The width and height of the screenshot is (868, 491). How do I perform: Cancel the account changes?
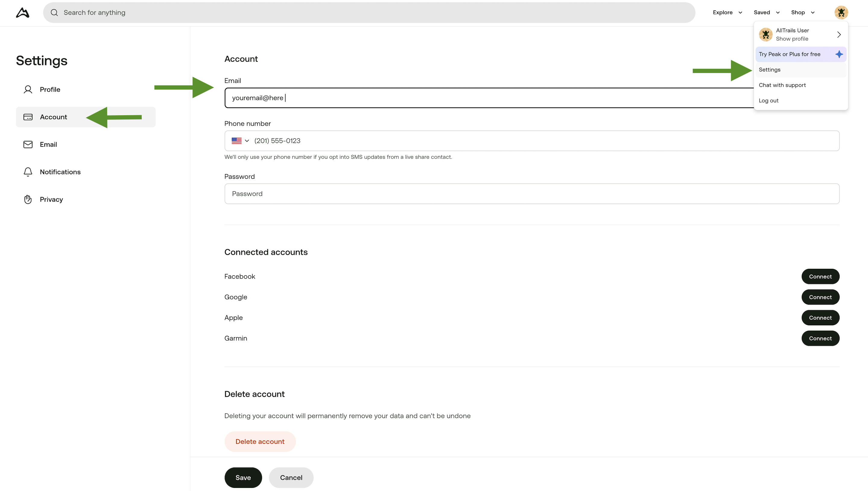[291, 477]
